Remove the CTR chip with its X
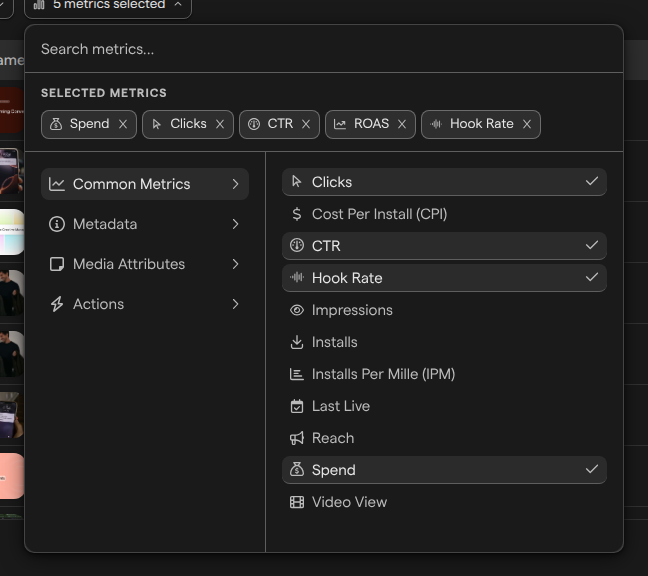 306,124
